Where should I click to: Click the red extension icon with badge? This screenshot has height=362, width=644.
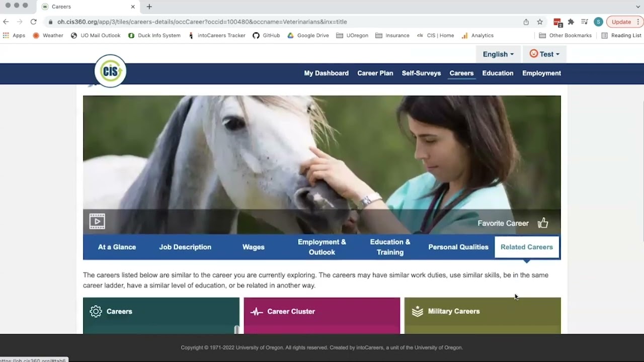tap(557, 22)
